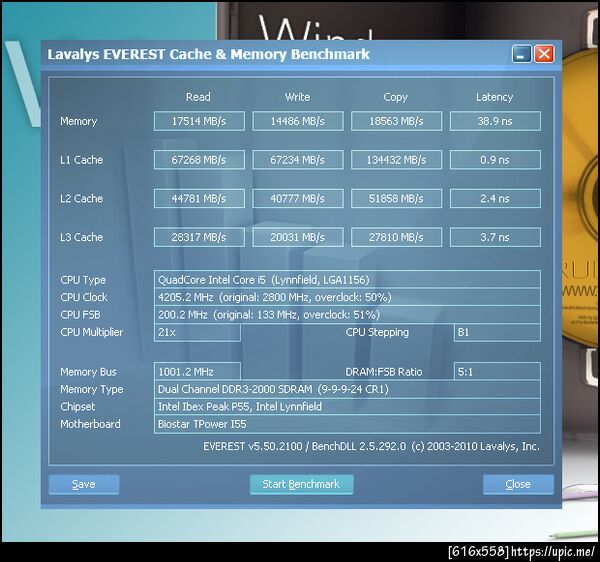This screenshot has height=562, width=600.
Task: Click the Chipset label
Action: (x=78, y=407)
